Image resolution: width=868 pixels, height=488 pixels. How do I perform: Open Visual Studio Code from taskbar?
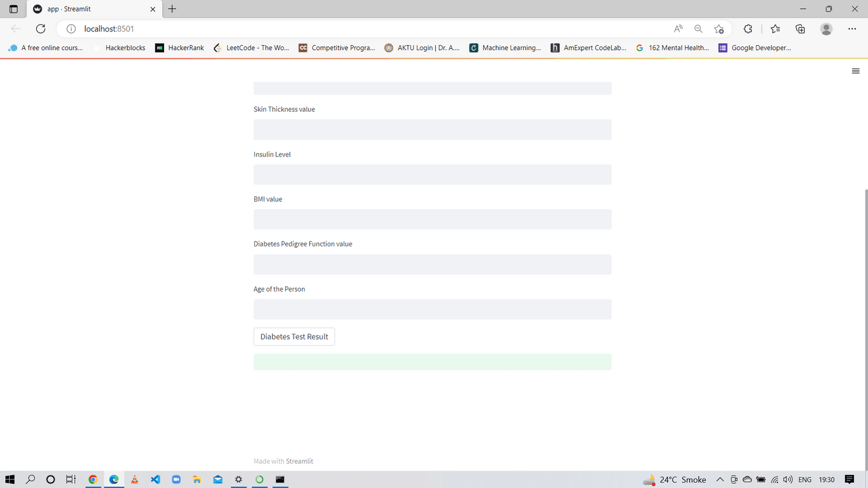point(156,480)
